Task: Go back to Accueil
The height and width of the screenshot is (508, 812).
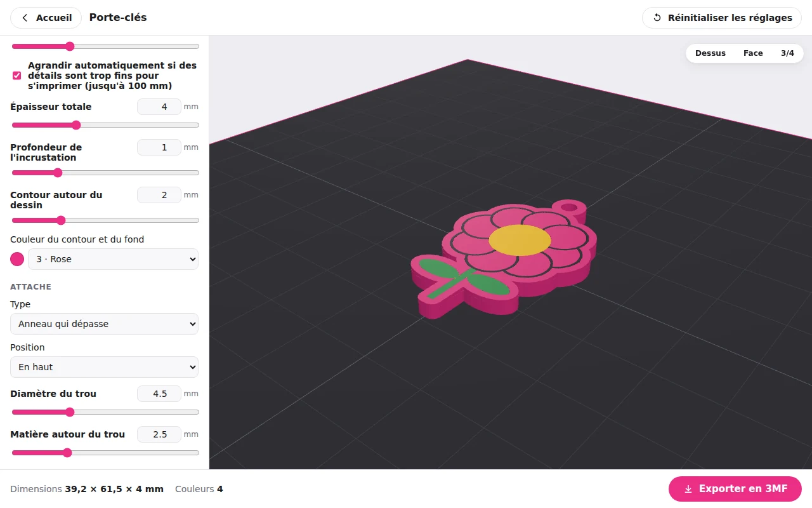Action: pos(46,18)
